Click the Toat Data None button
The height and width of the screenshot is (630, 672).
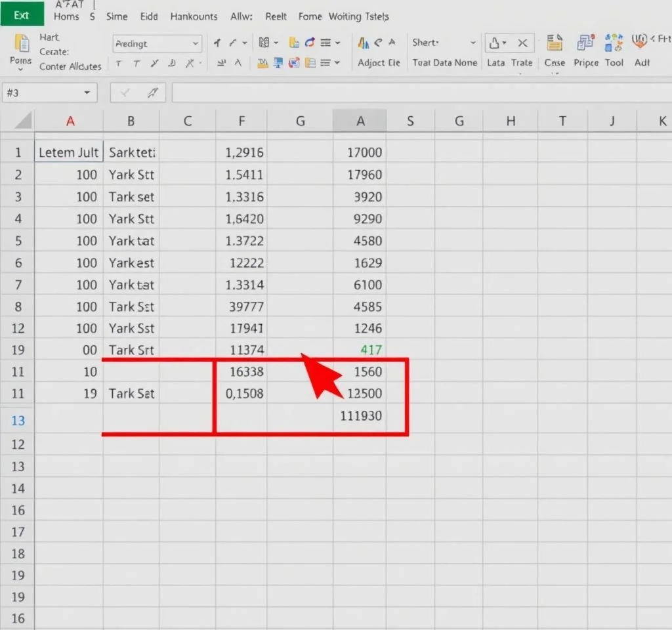point(444,63)
